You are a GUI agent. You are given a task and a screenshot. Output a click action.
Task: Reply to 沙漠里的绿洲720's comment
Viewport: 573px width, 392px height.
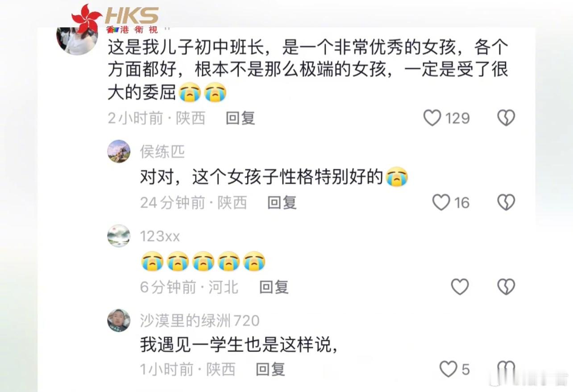270,369
